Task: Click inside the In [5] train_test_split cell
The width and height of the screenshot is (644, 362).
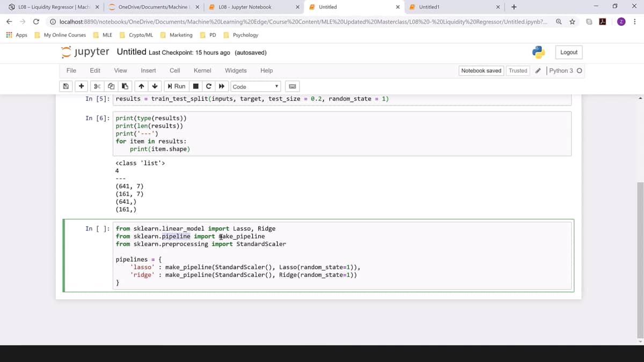Action: click(342, 99)
